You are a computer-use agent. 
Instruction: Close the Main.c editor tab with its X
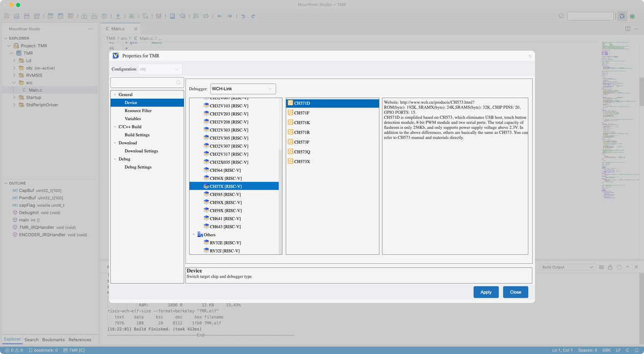[x=136, y=28]
